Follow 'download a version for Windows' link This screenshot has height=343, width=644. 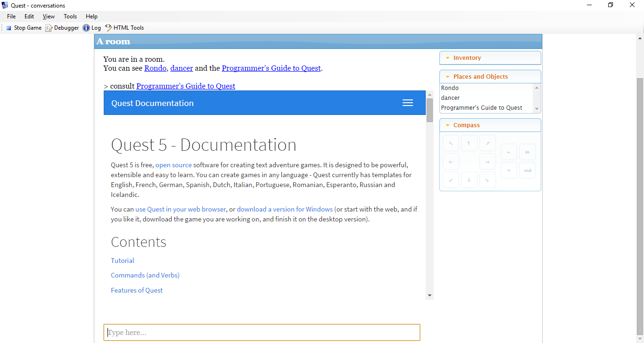coord(285,210)
